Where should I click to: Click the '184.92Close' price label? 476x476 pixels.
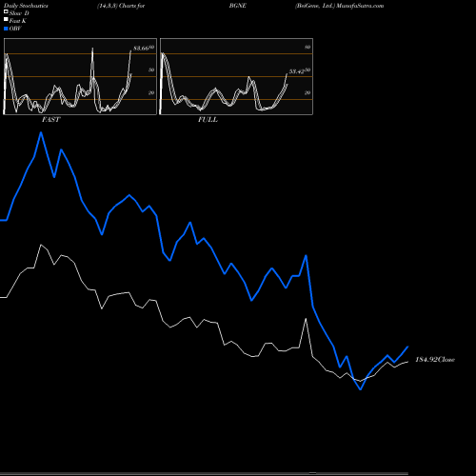click(435, 360)
